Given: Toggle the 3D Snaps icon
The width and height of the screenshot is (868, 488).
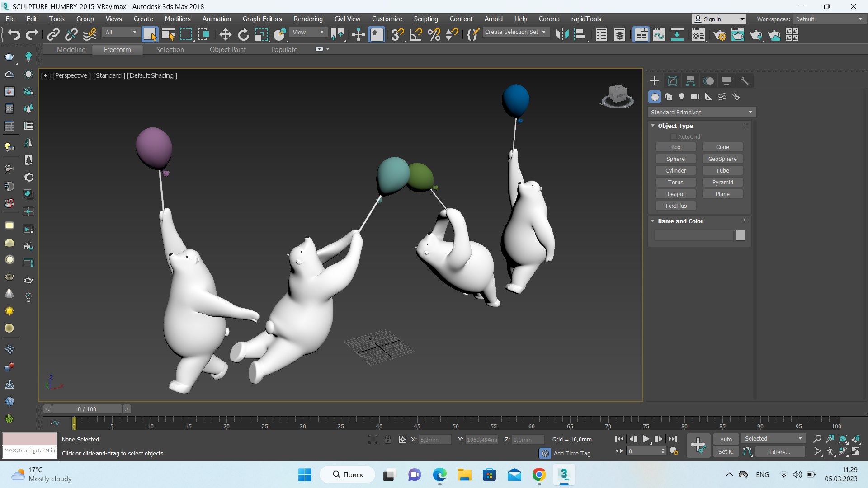Looking at the screenshot, I should tap(397, 34).
